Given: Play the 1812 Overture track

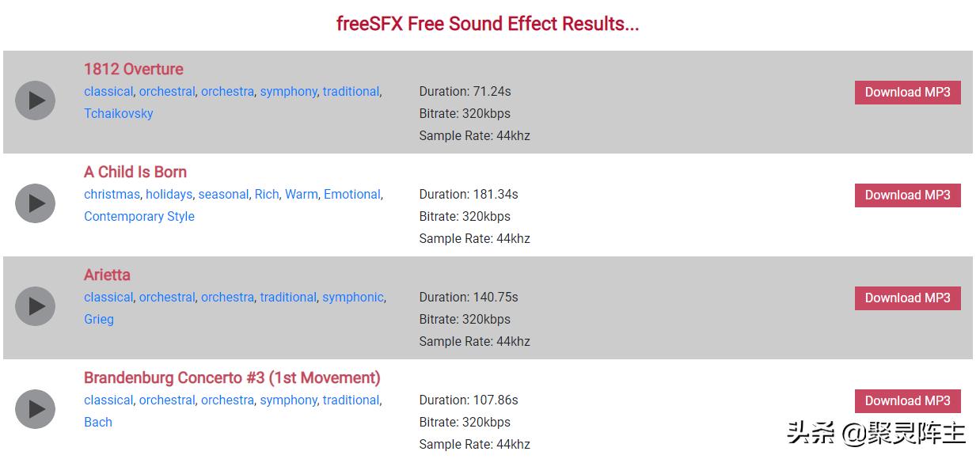Looking at the screenshot, I should [x=35, y=101].
